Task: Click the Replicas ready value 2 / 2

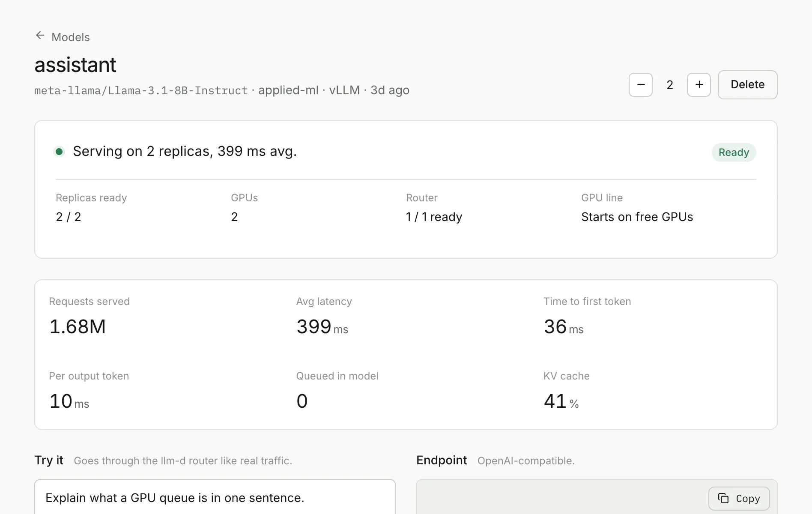Action: coord(69,217)
